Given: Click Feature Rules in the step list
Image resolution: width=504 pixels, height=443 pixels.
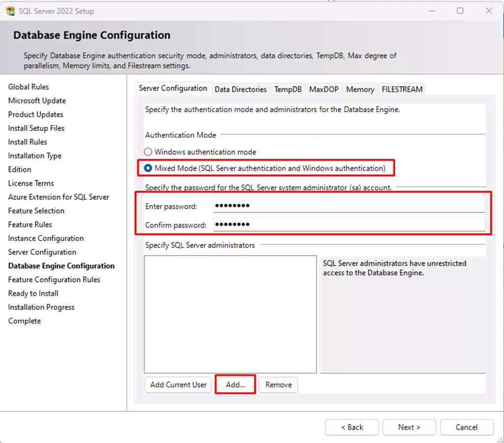Looking at the screenshot, I should 30,225.
